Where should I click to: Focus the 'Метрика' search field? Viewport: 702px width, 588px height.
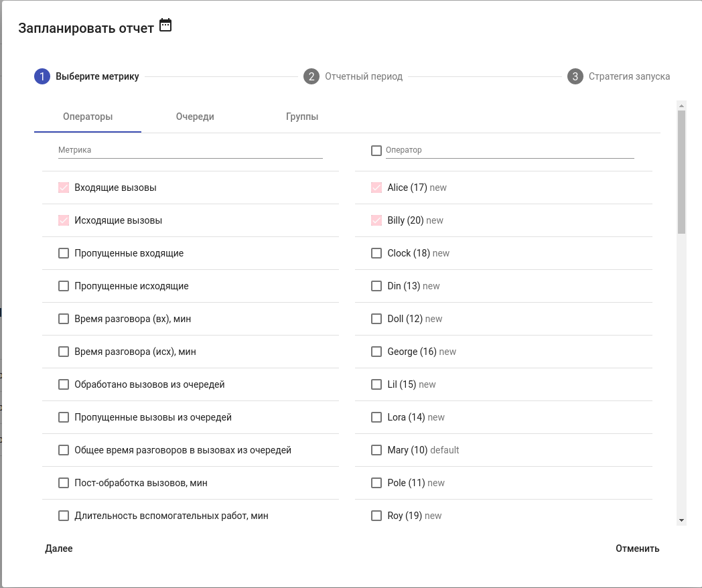(x=190, y=151)
